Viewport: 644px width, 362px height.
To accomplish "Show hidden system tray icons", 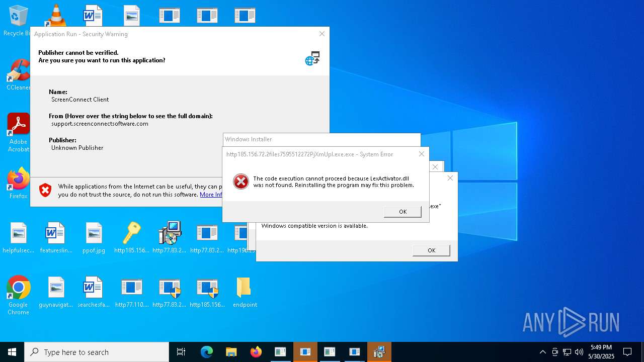I will [x=542, y=352].
